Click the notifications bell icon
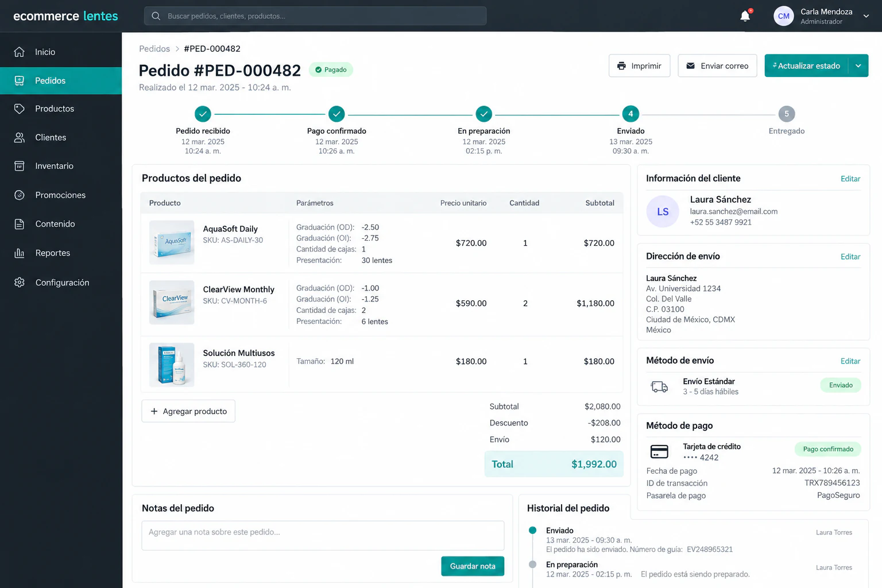Screen dimensions: 882x588 point(745,16)
